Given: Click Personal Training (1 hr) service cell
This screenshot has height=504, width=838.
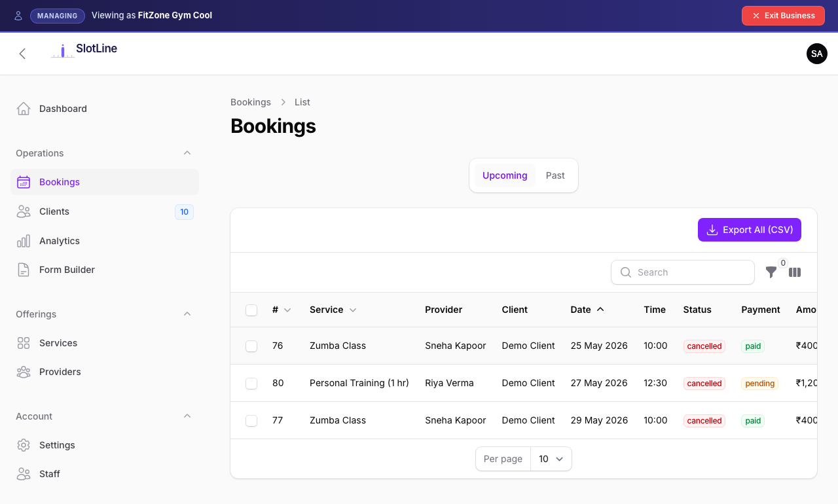Looking at the screenshot, I should pos(359,383).
